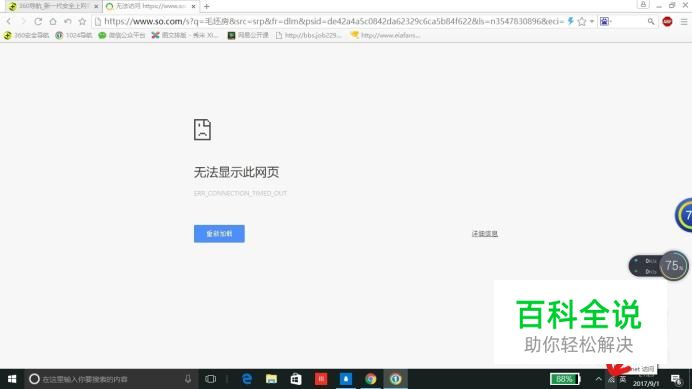Screen dimensions: 692x389
Task: Open File Explorer from taskbar
Action: pos(271,379)
